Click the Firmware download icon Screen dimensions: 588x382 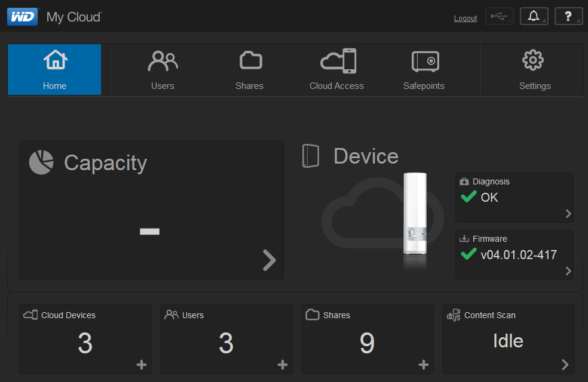coord(464,239)
